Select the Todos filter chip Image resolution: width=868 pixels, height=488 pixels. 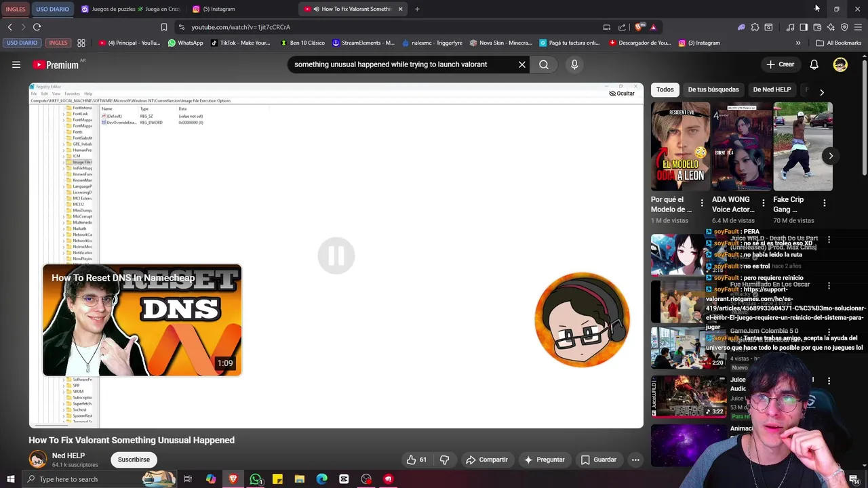(665, 89)
